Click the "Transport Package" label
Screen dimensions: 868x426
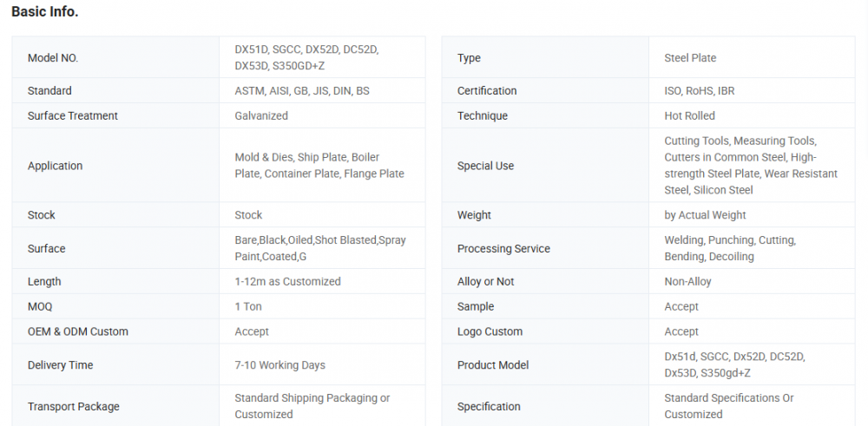click(74, 407)
